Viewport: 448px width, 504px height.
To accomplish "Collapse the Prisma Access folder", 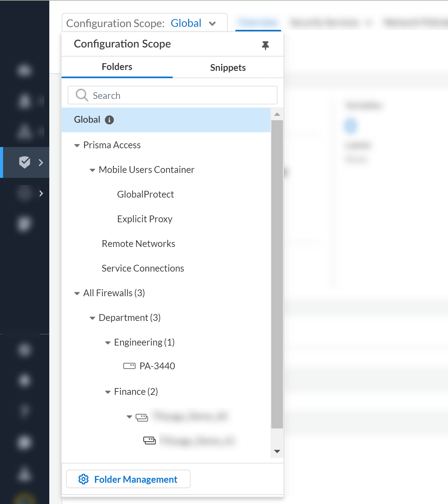I will [x=77, y=145].
